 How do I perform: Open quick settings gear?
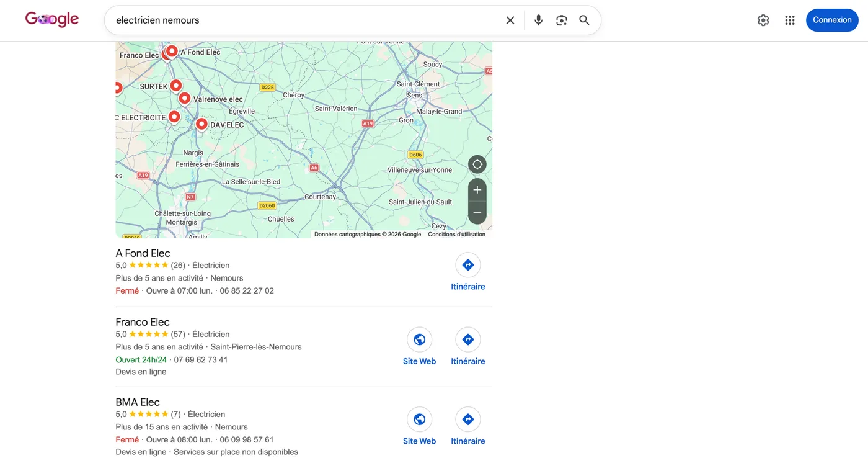click(x=763, y=20)
